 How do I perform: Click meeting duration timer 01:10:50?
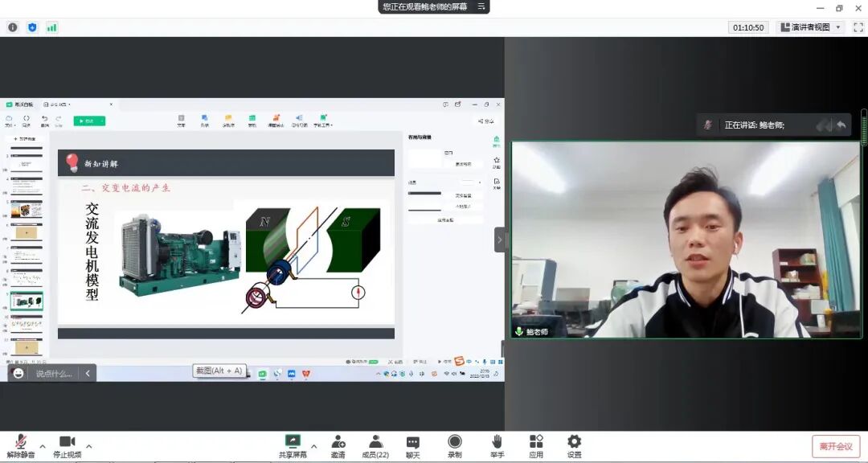pyautogui.click(x=748, y=27)
